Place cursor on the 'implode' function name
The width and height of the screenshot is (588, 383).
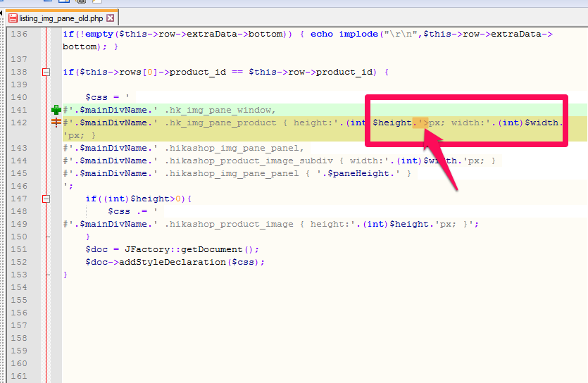coord(358,34)
